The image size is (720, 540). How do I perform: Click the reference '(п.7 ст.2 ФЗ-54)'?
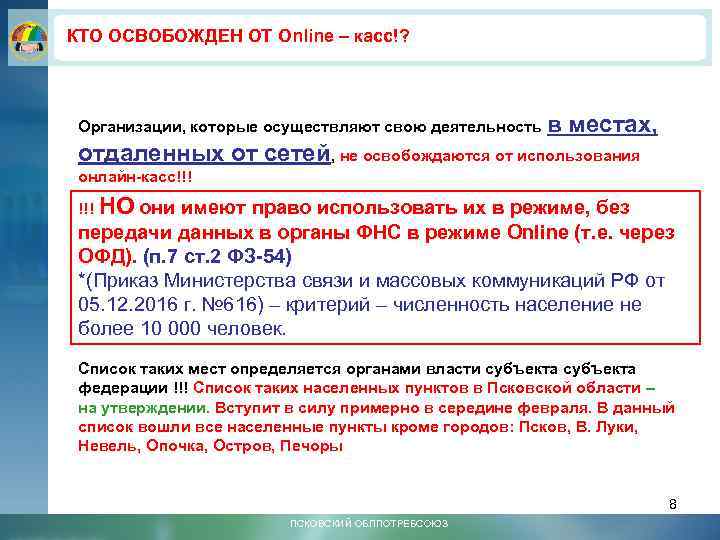pos(217,256)
